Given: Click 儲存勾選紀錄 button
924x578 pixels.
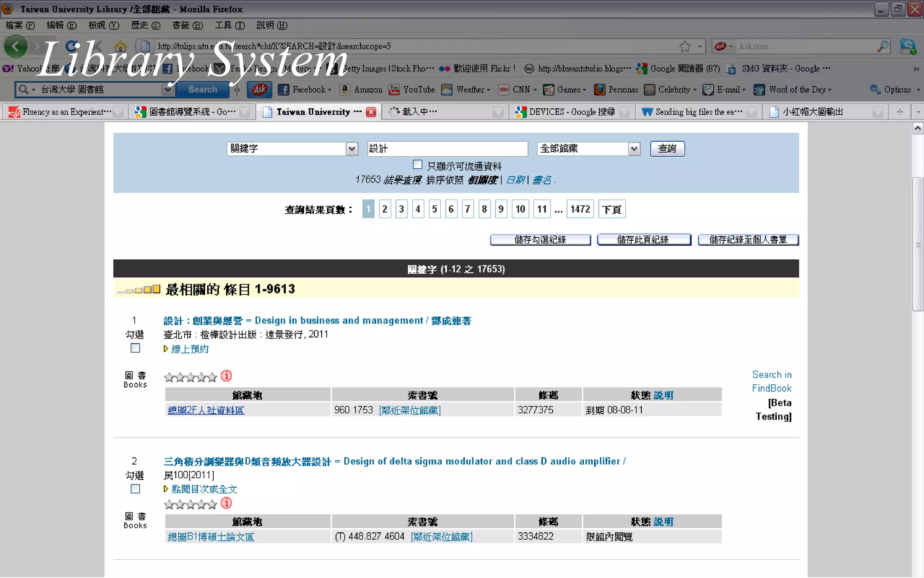Looking at the screenshot, I should click(540, 240).
